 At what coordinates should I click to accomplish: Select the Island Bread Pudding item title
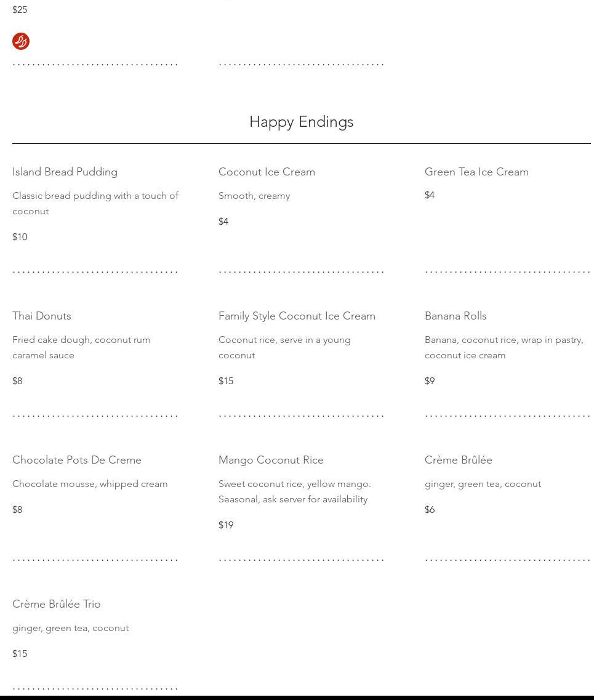point(65,172)
